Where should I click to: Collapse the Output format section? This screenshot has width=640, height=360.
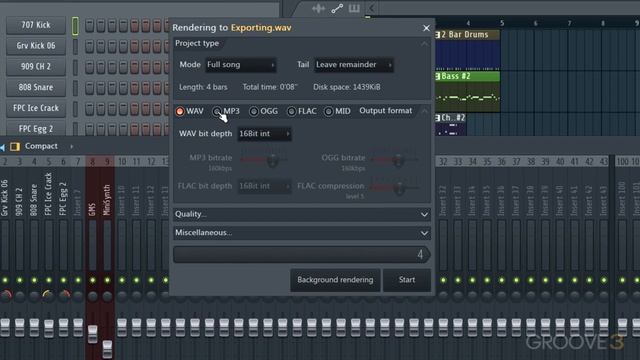pos(424,111)
